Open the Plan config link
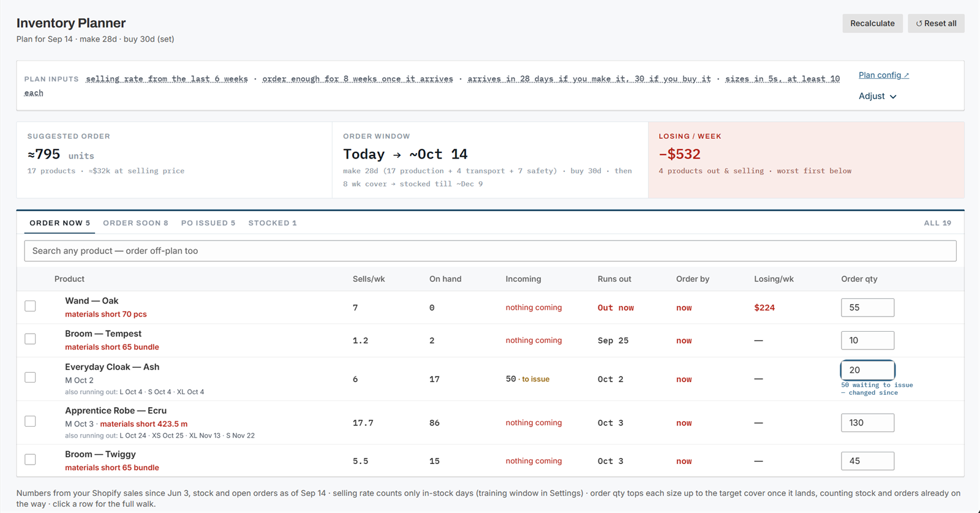 click(883, 75)
